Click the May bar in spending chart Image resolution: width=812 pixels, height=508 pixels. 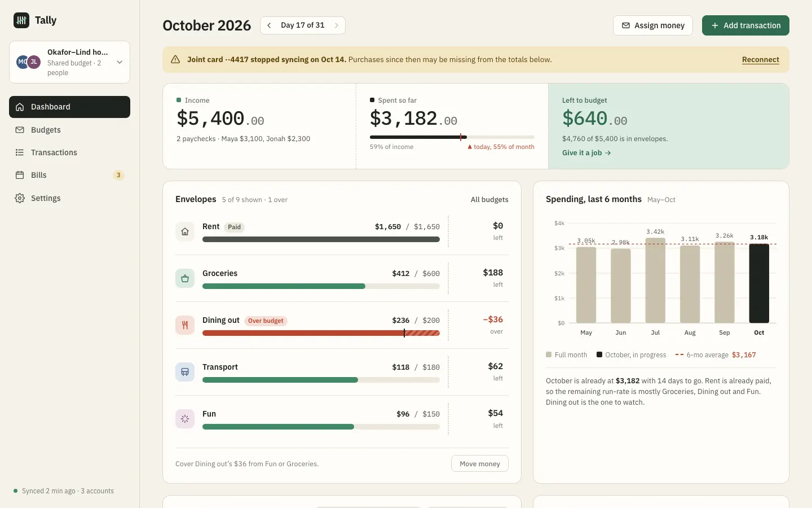point(586,284)
